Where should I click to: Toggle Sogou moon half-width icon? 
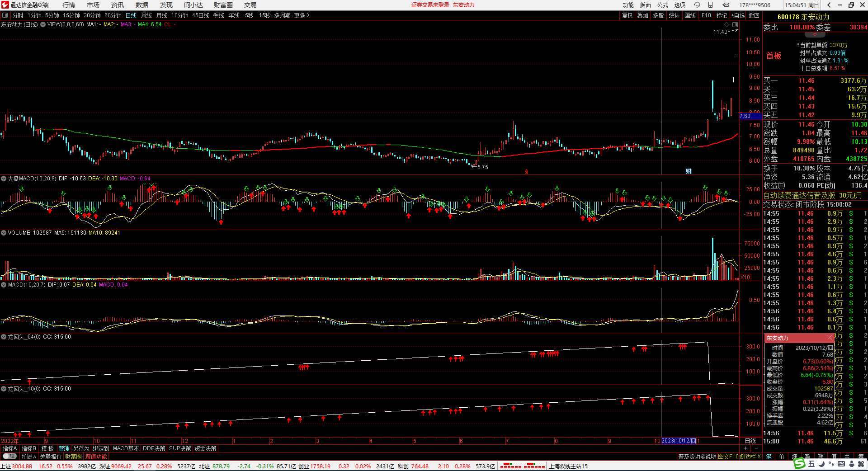coord(821,464)
